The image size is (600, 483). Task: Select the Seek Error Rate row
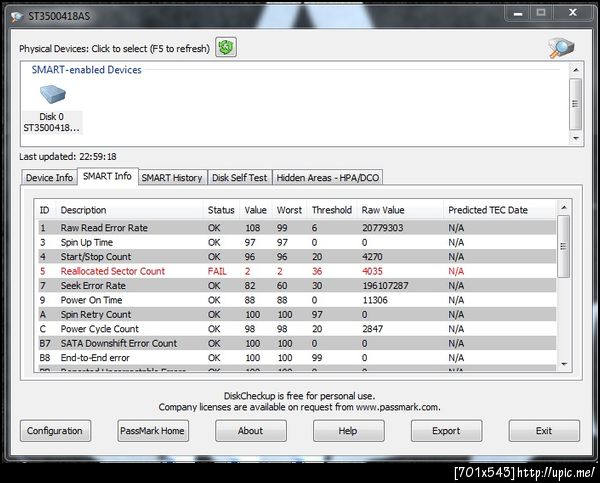[x=297, y=286]
